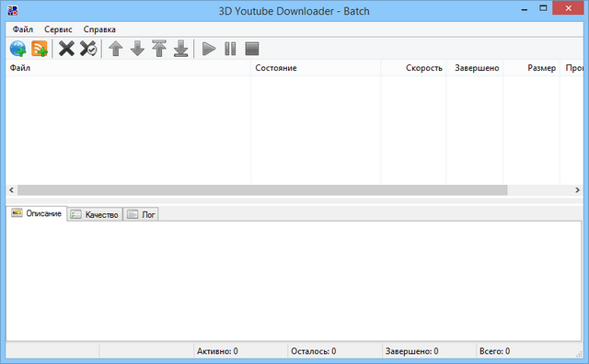Maximize the 3D Youtube Downloader window
The image size is (589, 364).
[543, 8]
